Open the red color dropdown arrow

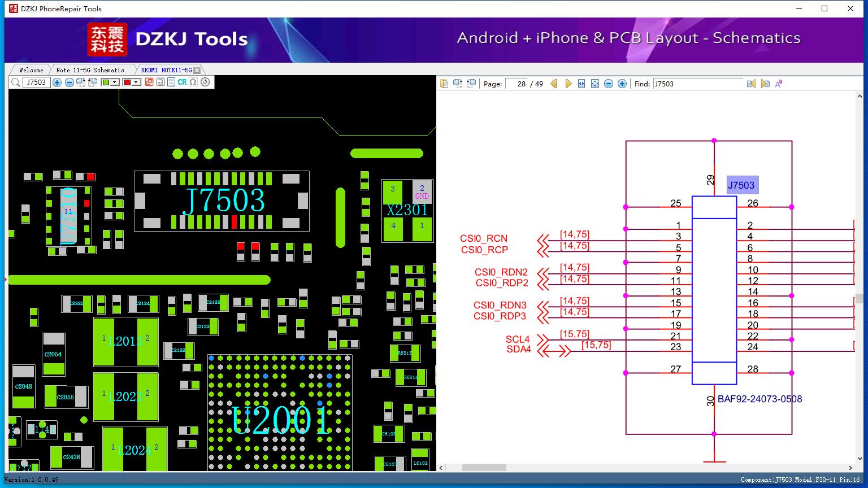[136, 82]
